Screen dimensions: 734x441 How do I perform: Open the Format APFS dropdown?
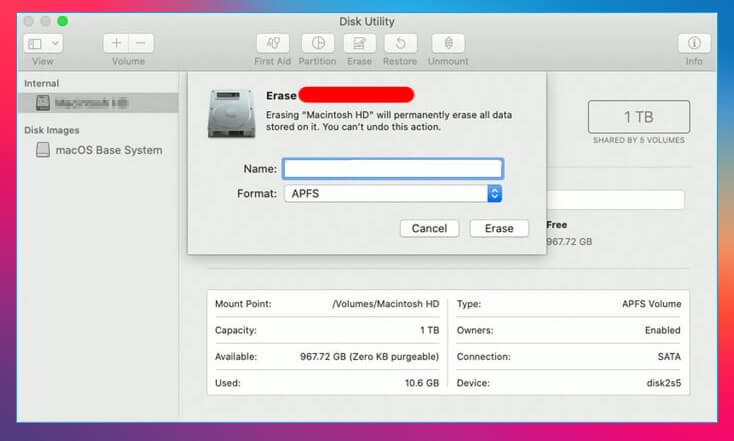393,193
